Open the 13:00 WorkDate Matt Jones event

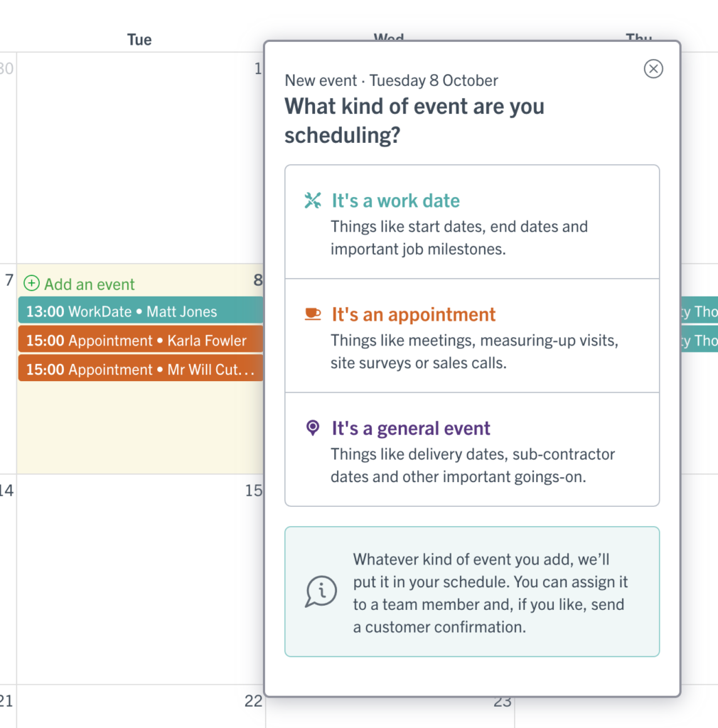(x=141, y=311)
